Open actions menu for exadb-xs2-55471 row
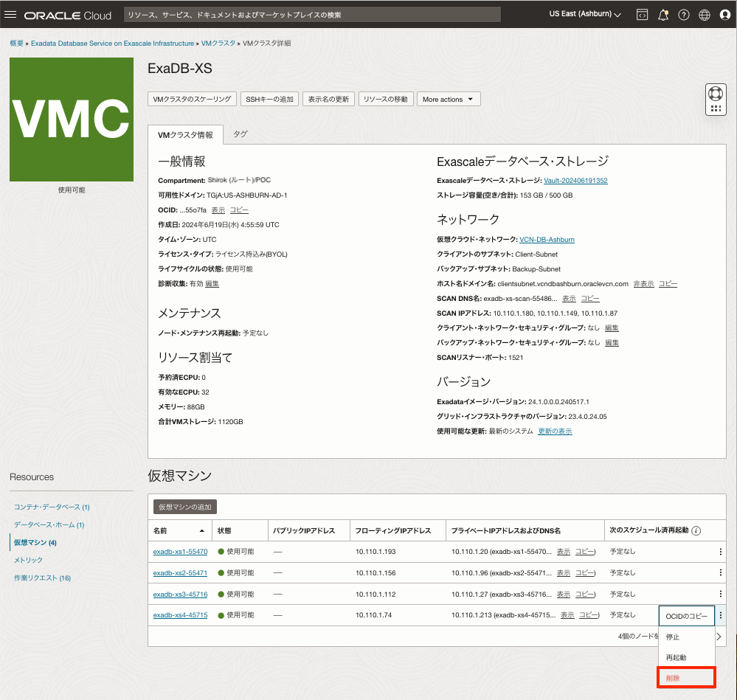Image resolution: width=737 pixels, height=700 pixels. coord(721,572)
